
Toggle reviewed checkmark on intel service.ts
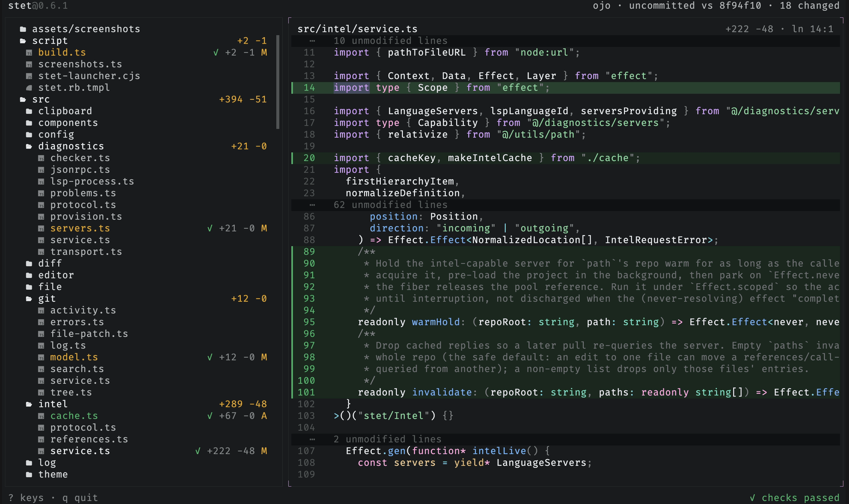(x=198, y=451)
